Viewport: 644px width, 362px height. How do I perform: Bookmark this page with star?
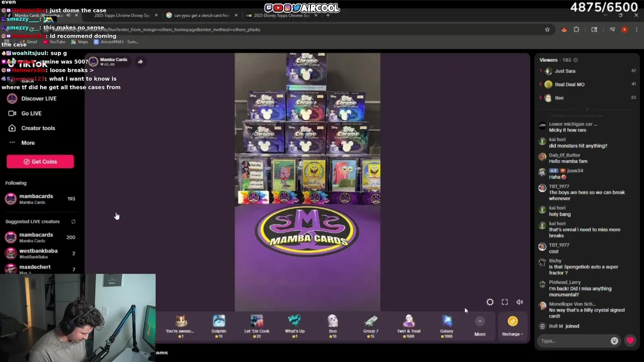tap(547, 30)
